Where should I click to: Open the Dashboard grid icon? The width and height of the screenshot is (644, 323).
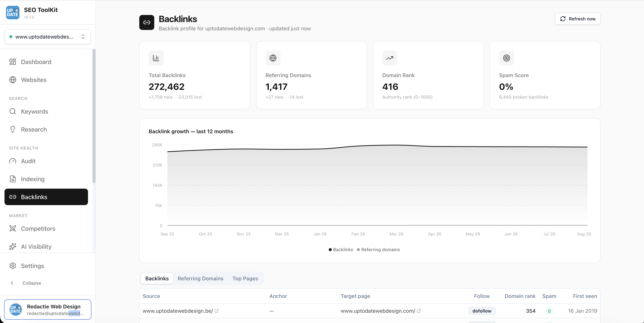[x=13, y=62]
